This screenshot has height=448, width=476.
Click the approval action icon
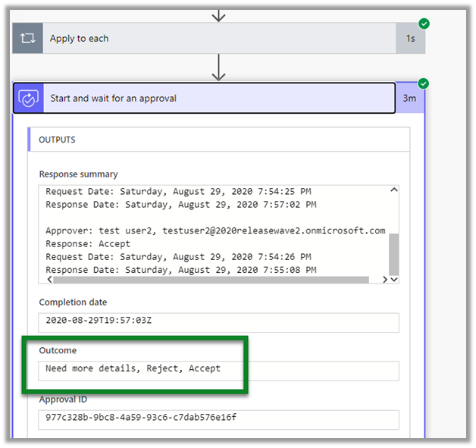coord(28,99)
